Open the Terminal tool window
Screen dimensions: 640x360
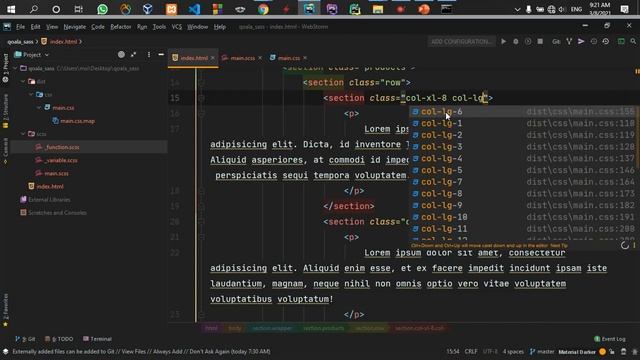point(97,339)
